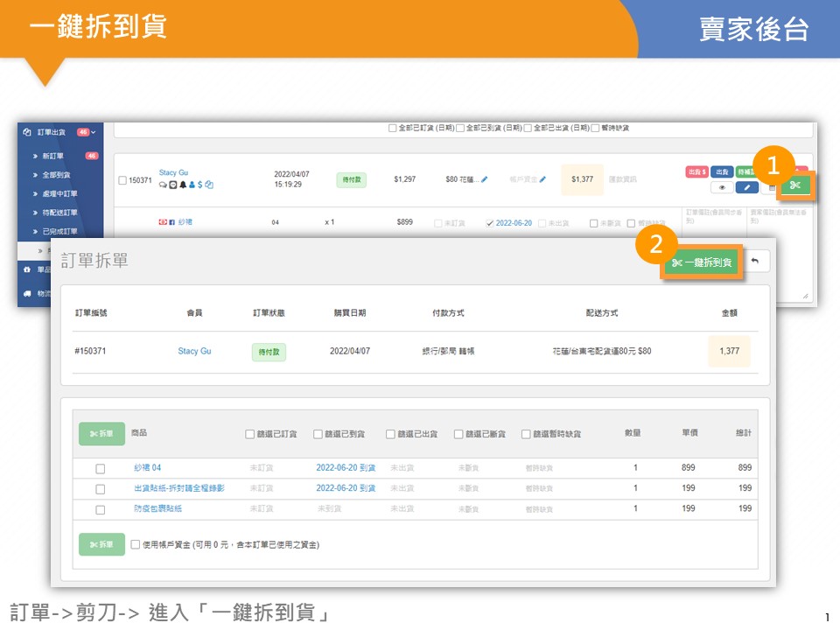Click the 出貨貼紙-拆封請全程錄影 product link
This screenshot has width=840, height=630.
coord(178,488)
